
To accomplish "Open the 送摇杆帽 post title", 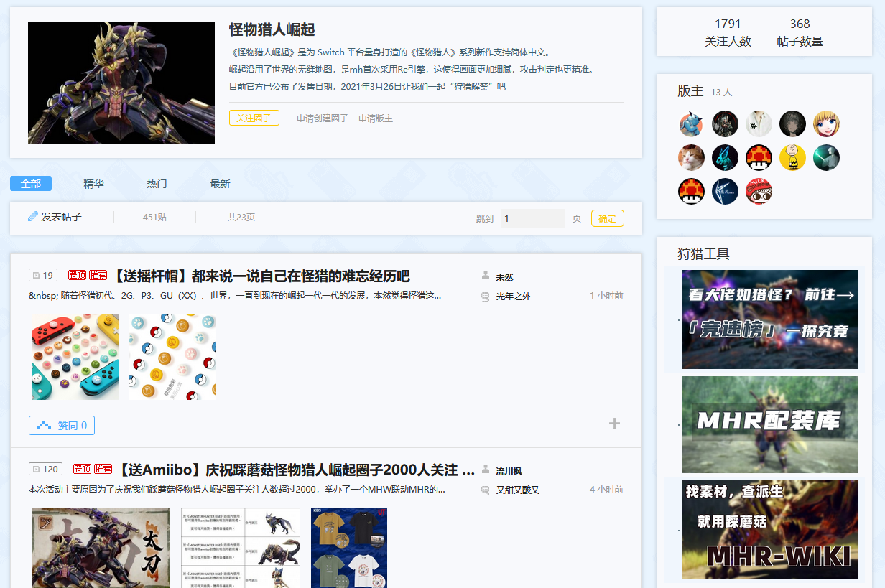I will 261,276.
